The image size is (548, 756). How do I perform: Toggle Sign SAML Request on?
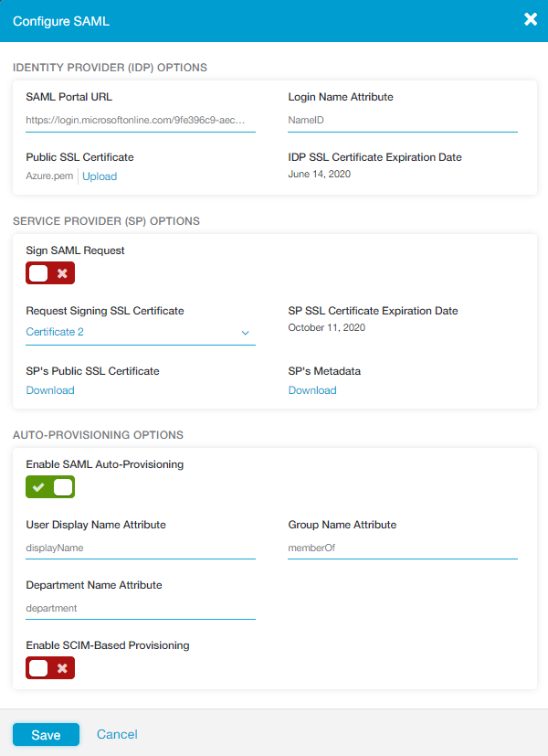click(x=49, y=272)
